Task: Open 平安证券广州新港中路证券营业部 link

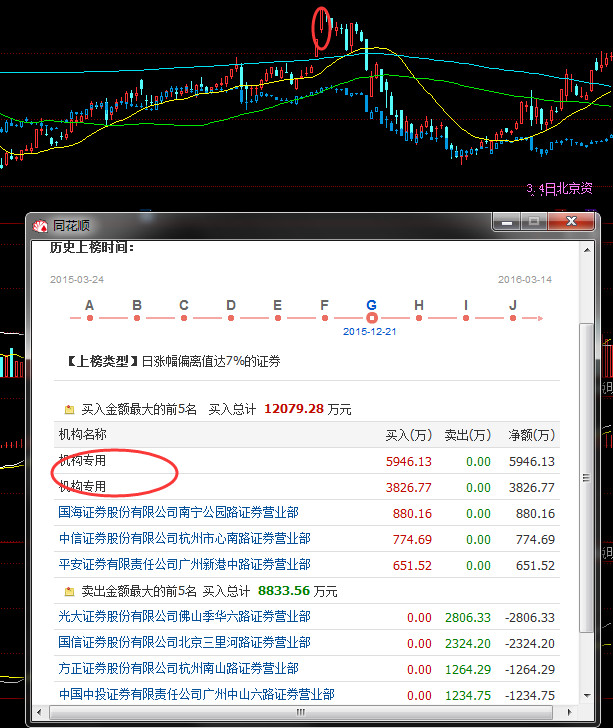Action: pyautogui.click(x=184, y=565)
